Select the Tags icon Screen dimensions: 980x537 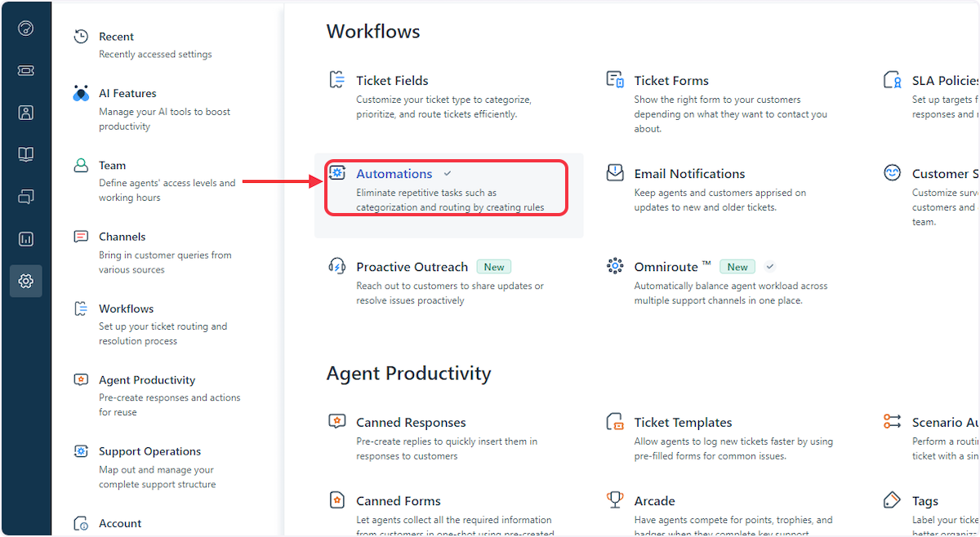893,499
